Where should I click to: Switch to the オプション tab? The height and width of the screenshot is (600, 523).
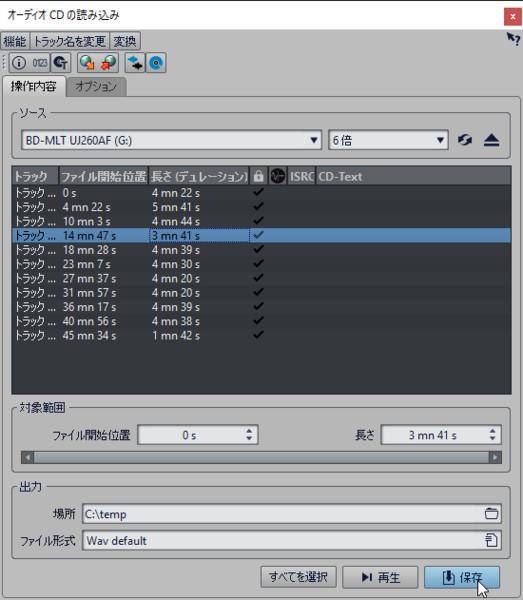[x=96, y=86]
